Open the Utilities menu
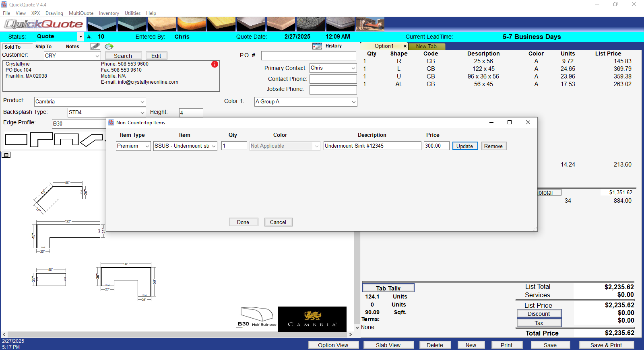 tap(132, 13)
